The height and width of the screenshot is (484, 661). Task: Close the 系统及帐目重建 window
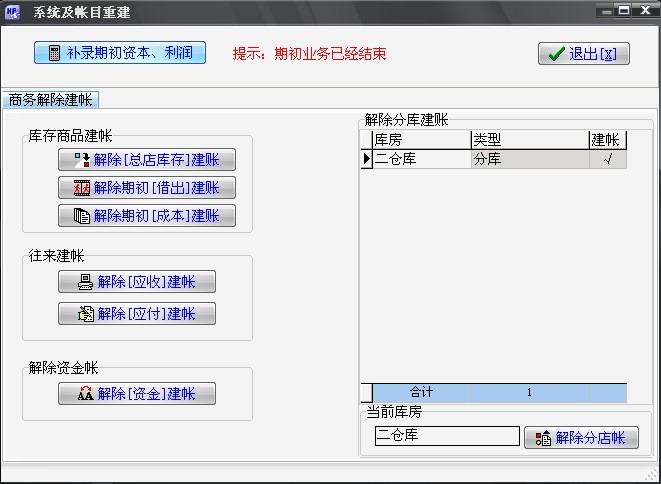[646, 11]
